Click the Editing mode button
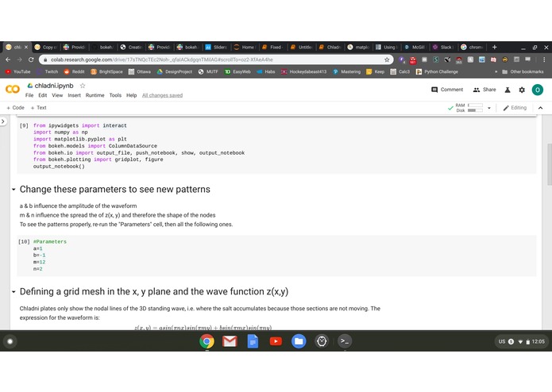The height and width of the screenshot is (392, 552). click(515, 108)
